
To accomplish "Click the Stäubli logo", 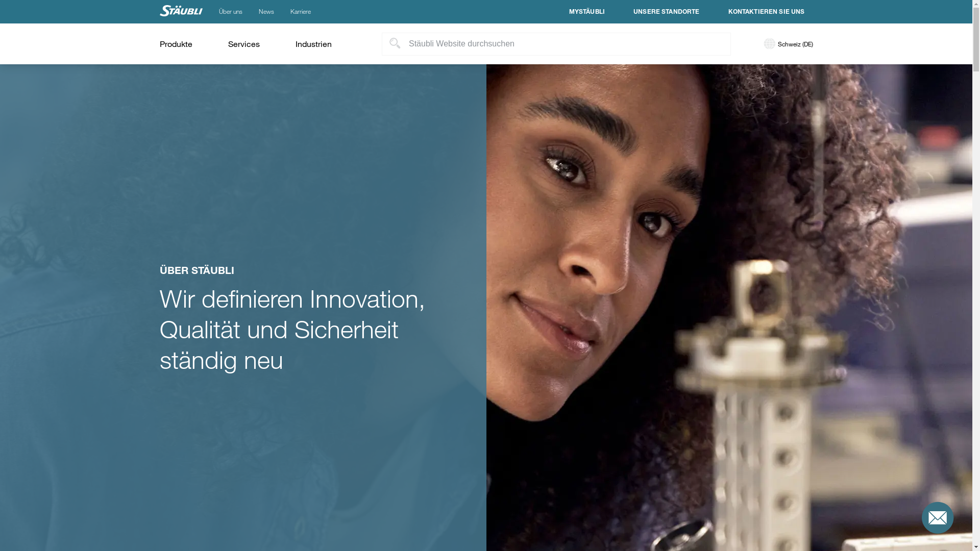I will coord(181,11).
